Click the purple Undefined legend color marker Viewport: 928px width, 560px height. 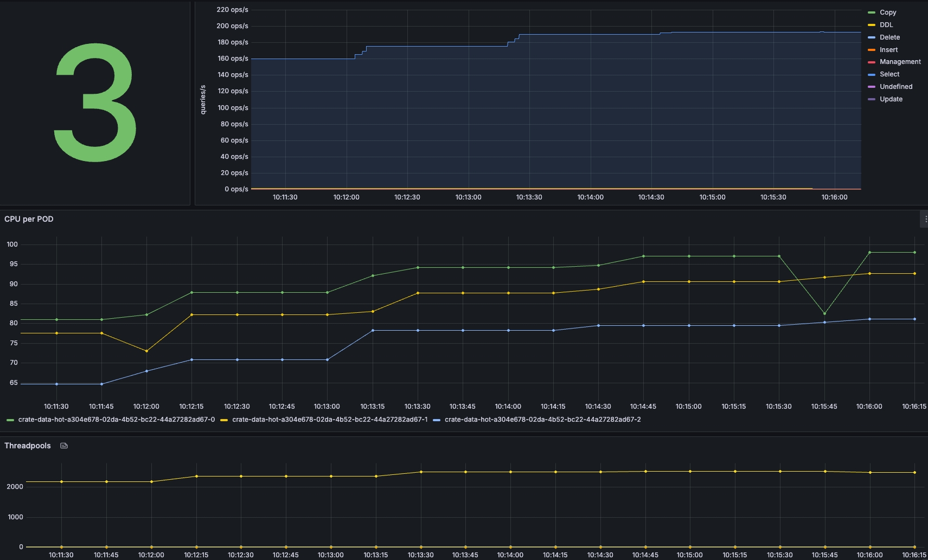tap(871, 87)
